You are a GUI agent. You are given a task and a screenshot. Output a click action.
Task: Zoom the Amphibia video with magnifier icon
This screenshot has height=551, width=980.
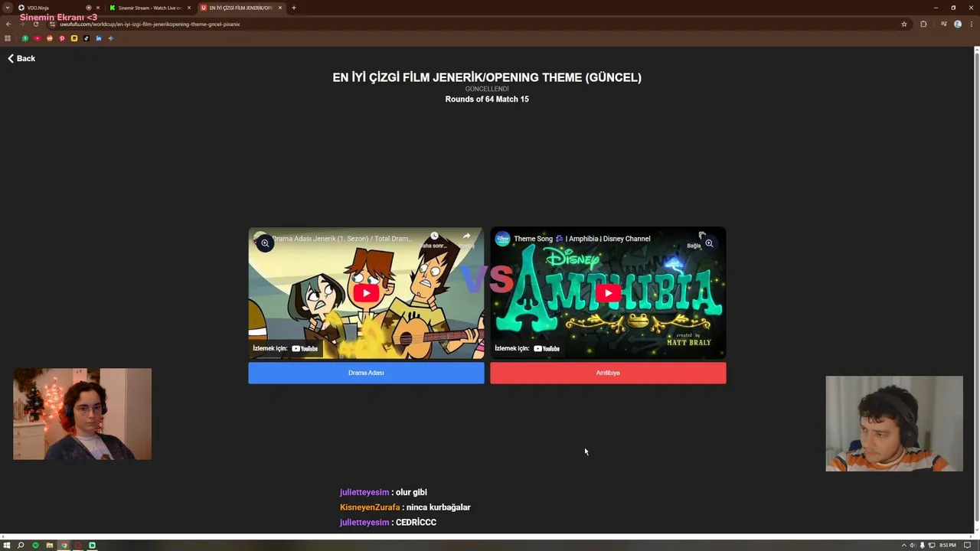[x=709, y=243]
